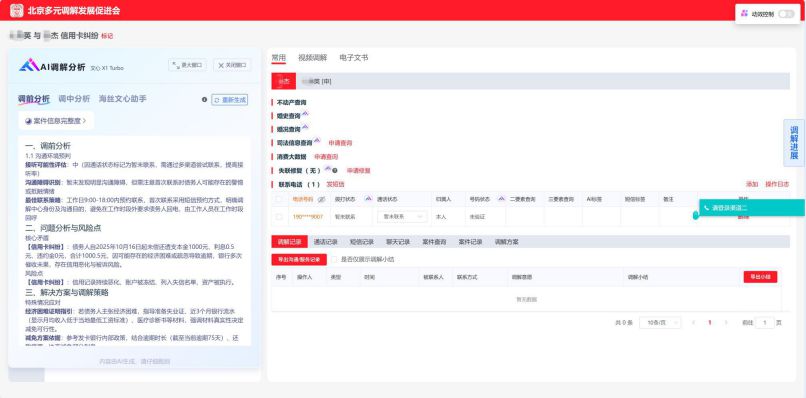806x398 pixels.
Task: Click the 不动产查询 section heading
Action: pyautogui.click(x=291, y=102)
